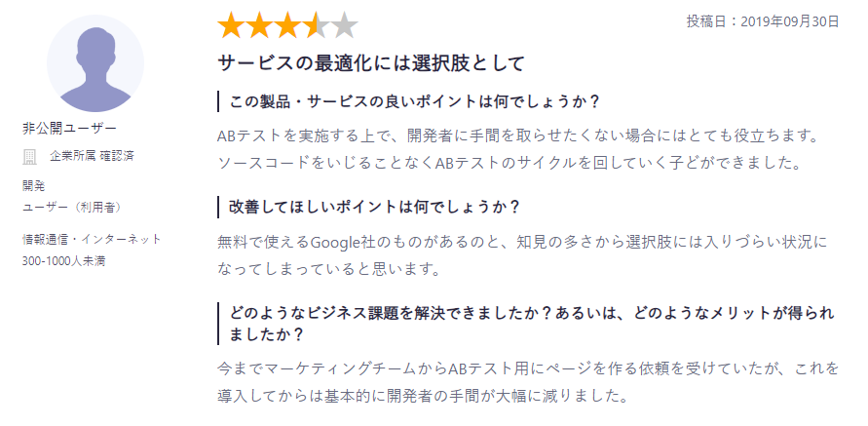This screenshot has width=868, height=426.
Task: Click the anonymous user avatar icon
Action: [94, 63]
